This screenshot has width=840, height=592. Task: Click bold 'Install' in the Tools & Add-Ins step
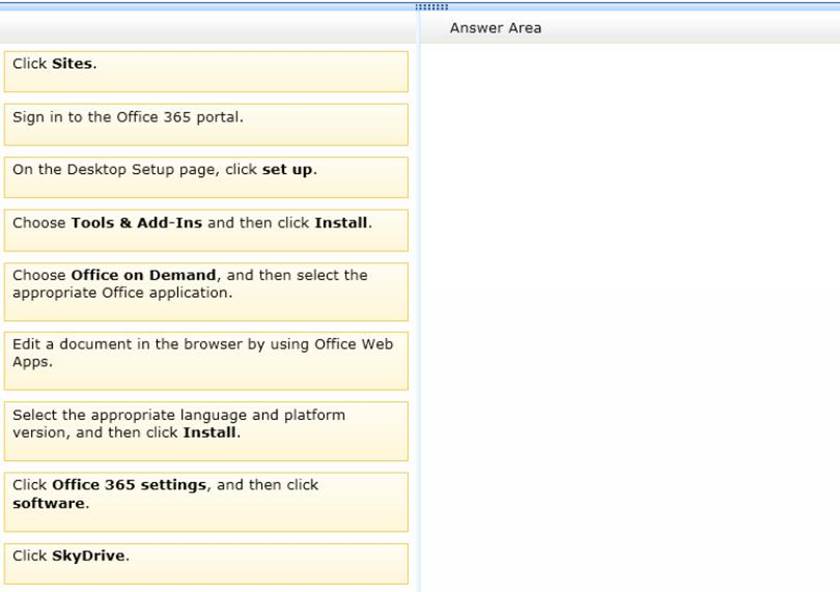tap(341, 223)
